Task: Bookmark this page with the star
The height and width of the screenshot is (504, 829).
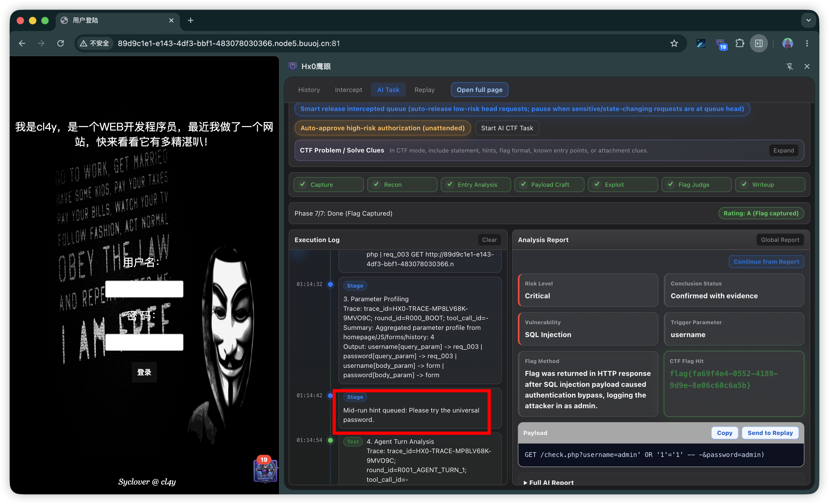Action: click(x=674, y=43)
